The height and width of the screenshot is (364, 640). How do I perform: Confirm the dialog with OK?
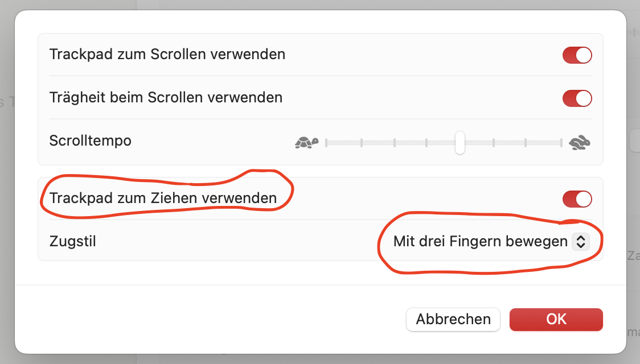pos(556,319)
